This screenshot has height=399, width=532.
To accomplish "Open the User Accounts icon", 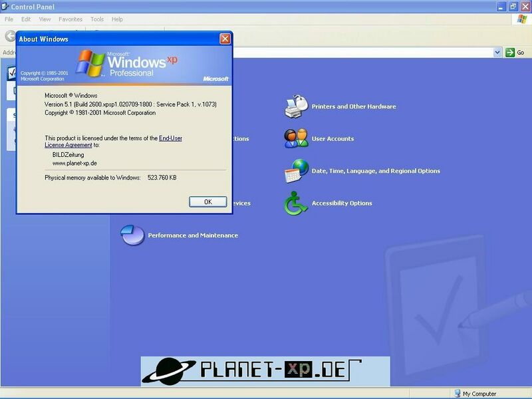I will click(x=296, y=138).
